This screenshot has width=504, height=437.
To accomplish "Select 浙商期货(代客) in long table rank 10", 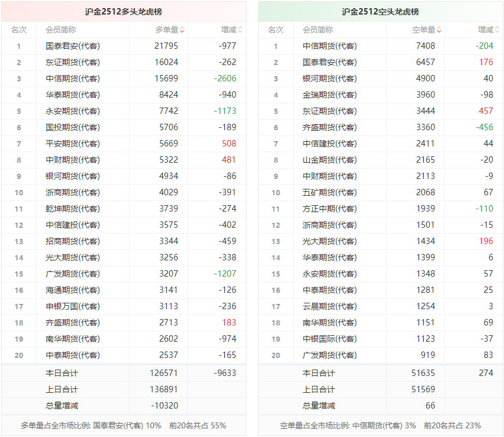I will [x=73, y=192].
